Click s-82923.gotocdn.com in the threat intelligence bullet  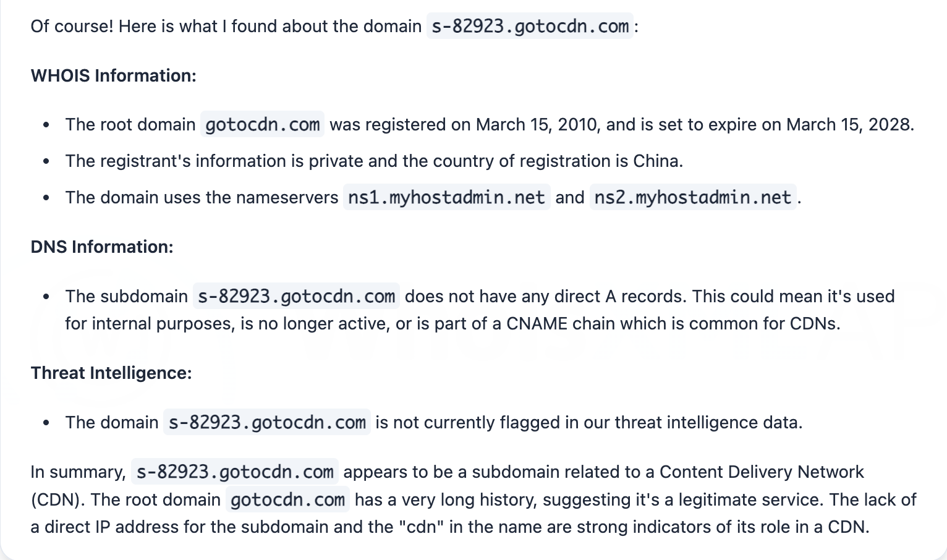[267, 423]
